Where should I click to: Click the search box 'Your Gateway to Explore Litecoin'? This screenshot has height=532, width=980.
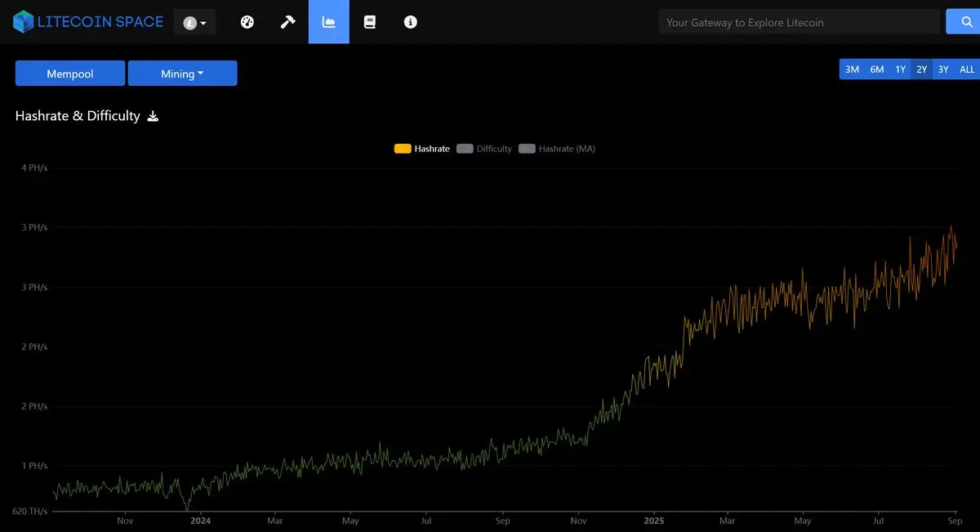click(x=799, y=22)
